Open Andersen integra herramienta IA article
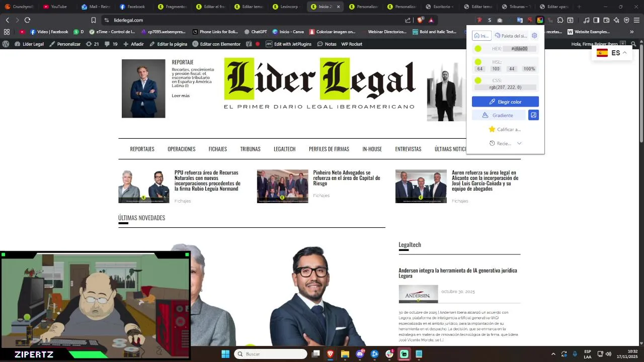The width and height of the screenshot is (644, 362). coord(458,273)
